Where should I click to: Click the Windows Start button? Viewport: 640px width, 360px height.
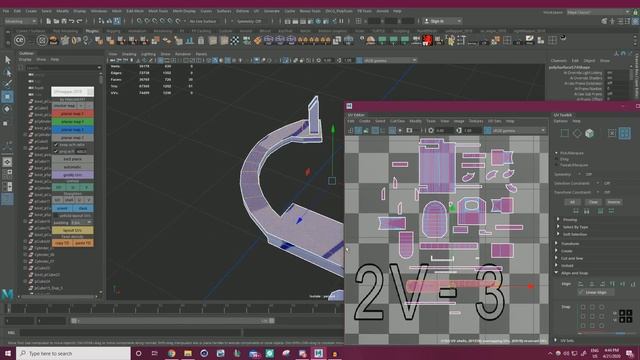tap(8, 353)
